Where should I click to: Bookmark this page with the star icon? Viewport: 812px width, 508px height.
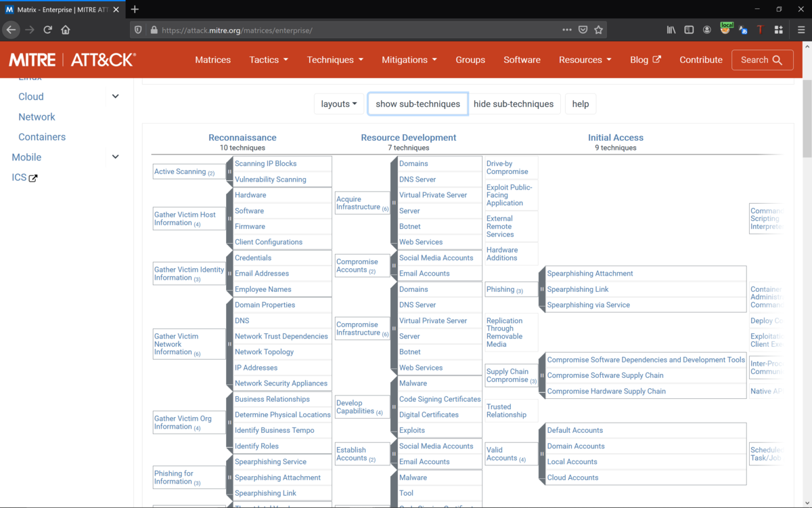[598, 30]
